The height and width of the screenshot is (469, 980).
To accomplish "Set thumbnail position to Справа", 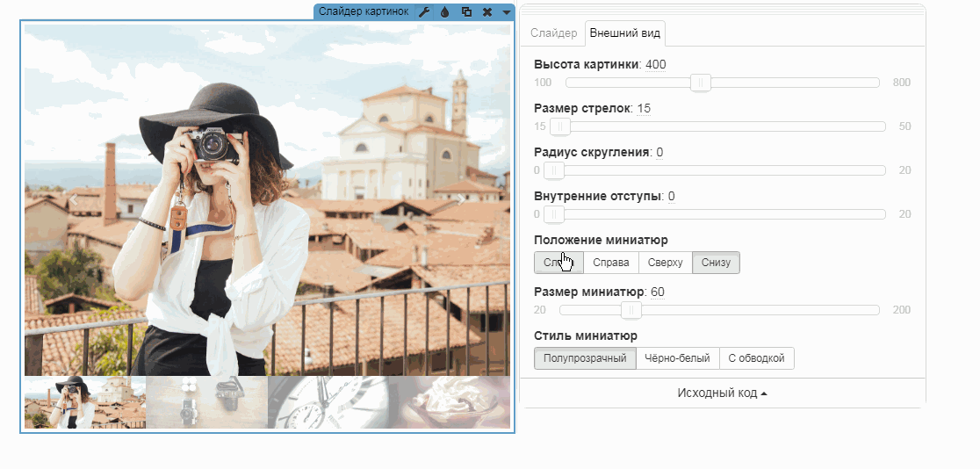I will [x=610, y=263].
